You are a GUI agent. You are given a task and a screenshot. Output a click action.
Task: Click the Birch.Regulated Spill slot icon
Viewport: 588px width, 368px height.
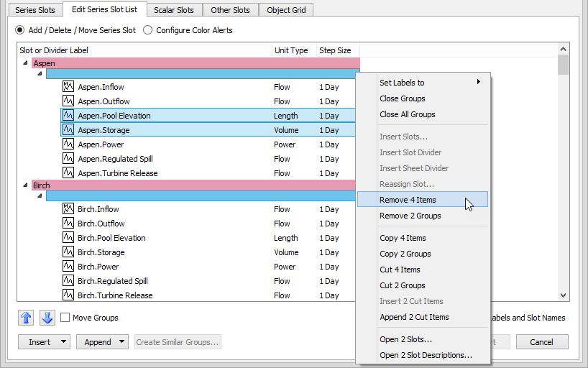(x=69, y=281)
